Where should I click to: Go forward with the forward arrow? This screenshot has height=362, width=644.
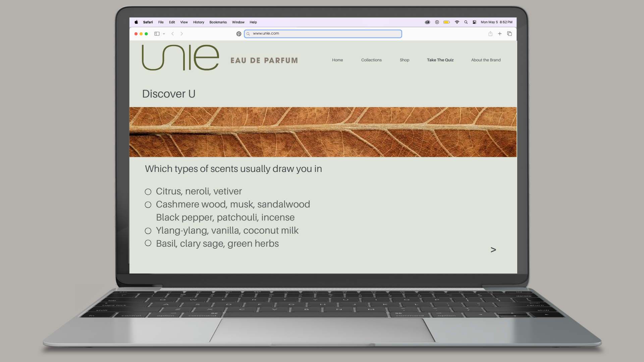coord(182,34)
